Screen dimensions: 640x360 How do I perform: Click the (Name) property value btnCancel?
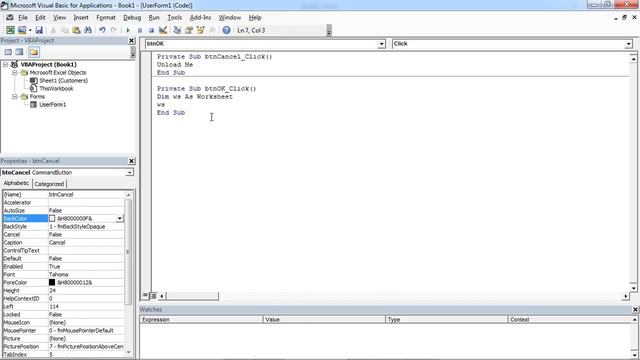tap(61, 195)
